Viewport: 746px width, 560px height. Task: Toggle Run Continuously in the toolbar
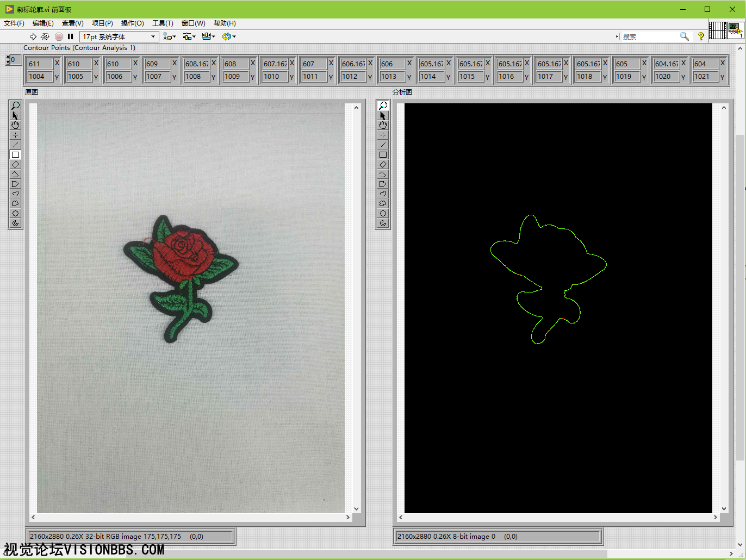pos(45,36)
